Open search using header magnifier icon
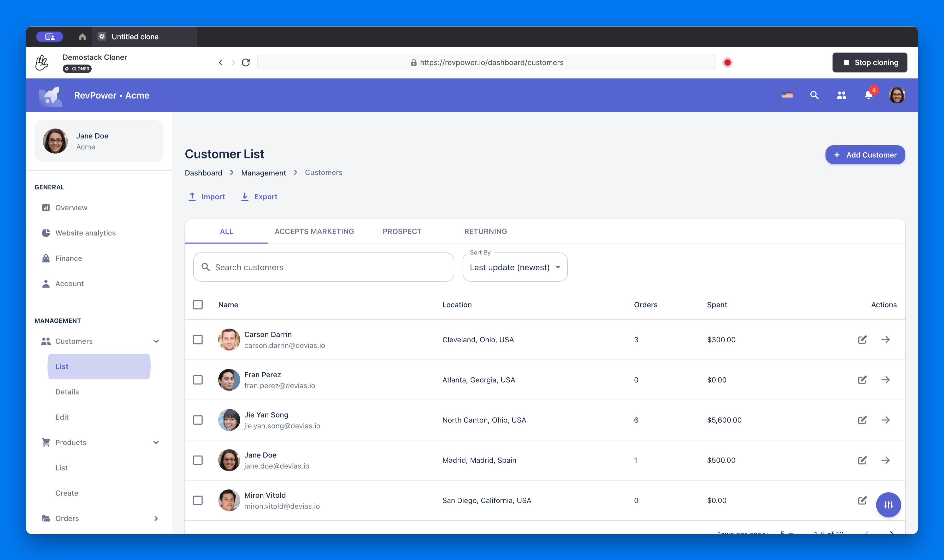 [814, 95]
